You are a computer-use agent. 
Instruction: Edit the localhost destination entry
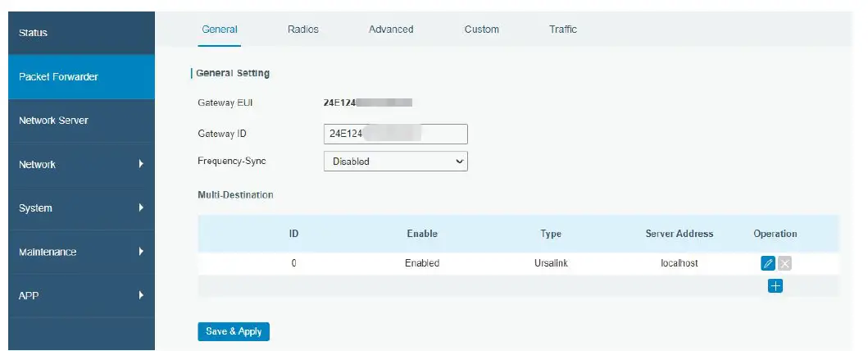767,263
